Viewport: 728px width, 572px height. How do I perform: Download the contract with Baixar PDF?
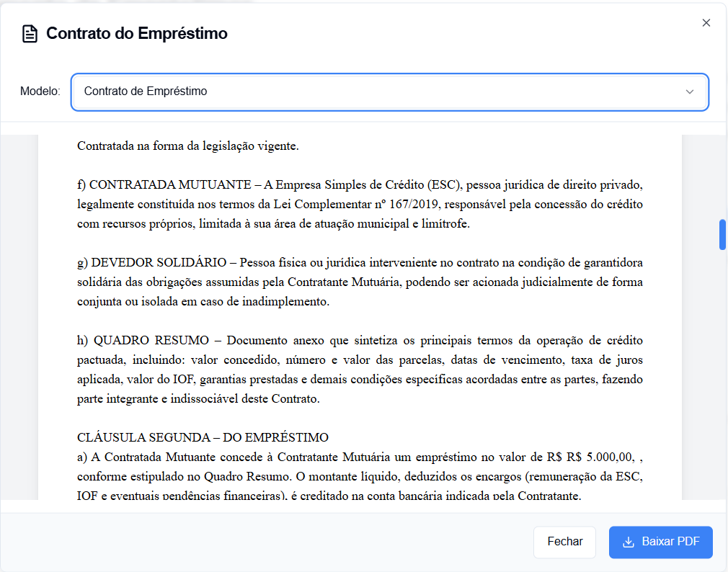click(x=661, y=542)
